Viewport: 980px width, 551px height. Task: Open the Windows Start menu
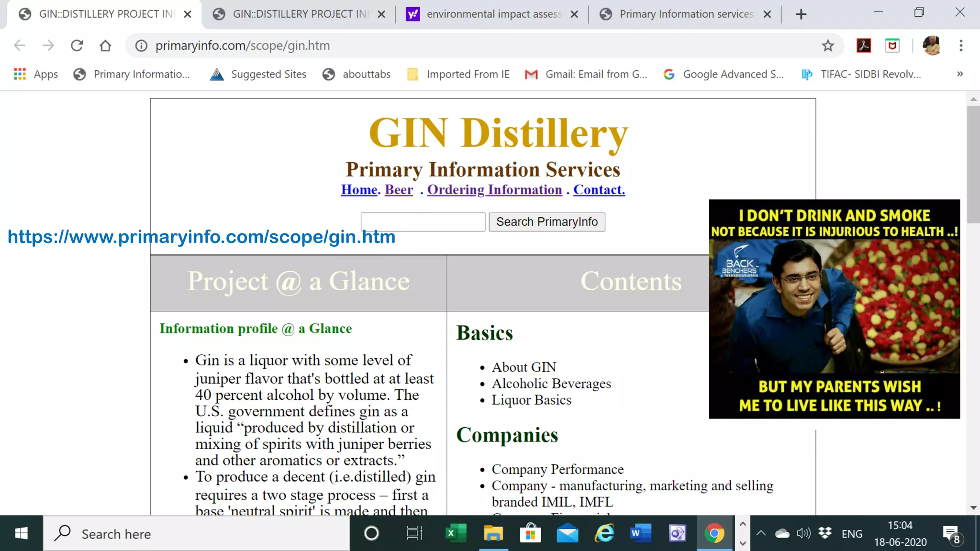pyautogui.click(x=22, y=533)
